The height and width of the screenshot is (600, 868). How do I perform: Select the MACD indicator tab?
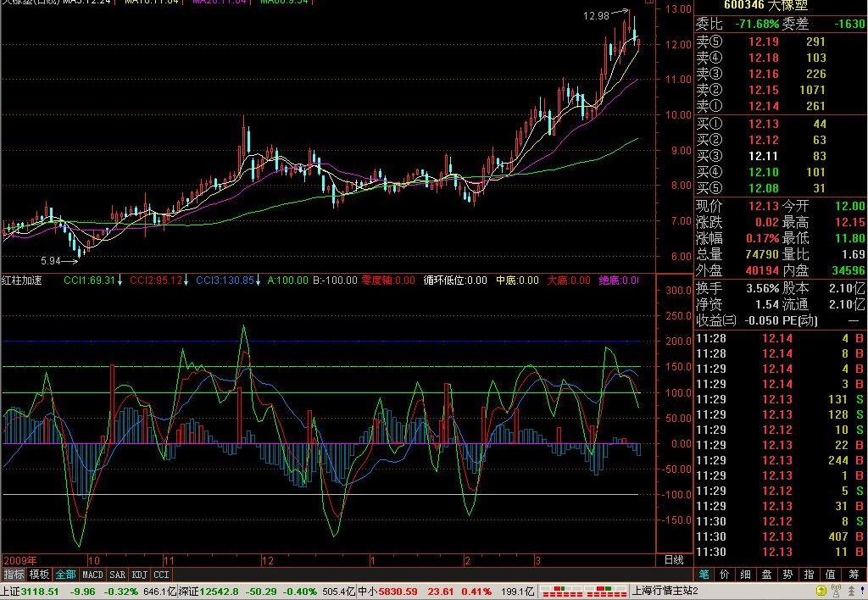click(x=92, y=575)
